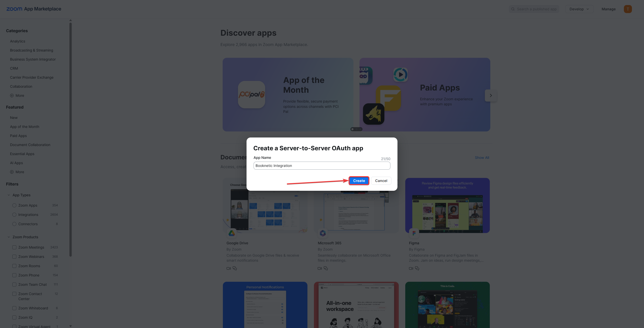This screenshot has height=328, width=644.
Task: Open the Paid Apps featured link
Action: tap(18, 136)
